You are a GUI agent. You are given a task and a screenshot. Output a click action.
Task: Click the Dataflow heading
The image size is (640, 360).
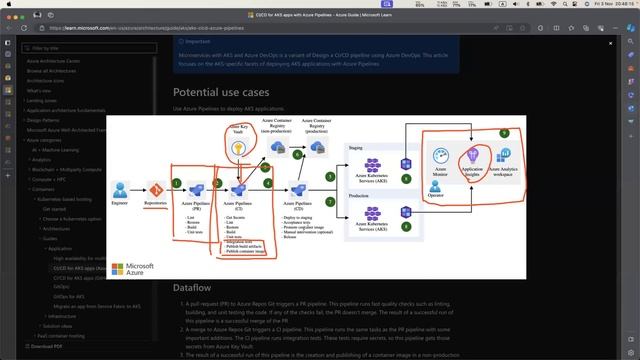[x=192, y=288]
